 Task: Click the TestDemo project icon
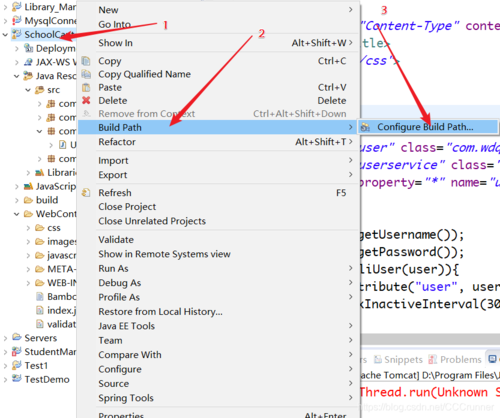click(x=17, y=379)
